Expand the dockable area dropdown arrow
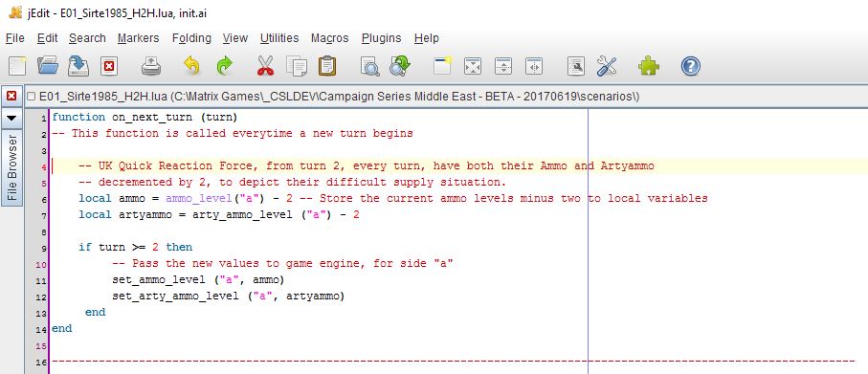Image resolution: width=868 pixels, height=374 pixels. point(11,118)
